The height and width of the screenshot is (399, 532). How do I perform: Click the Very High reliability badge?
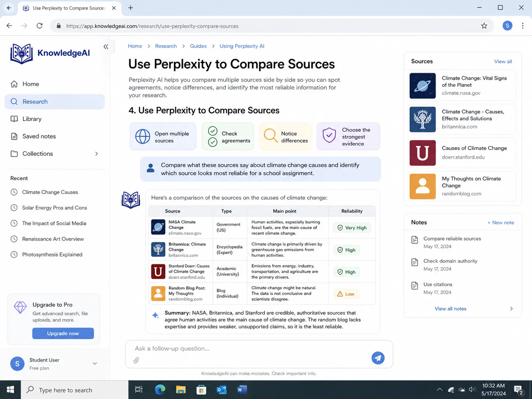[352, 228]
